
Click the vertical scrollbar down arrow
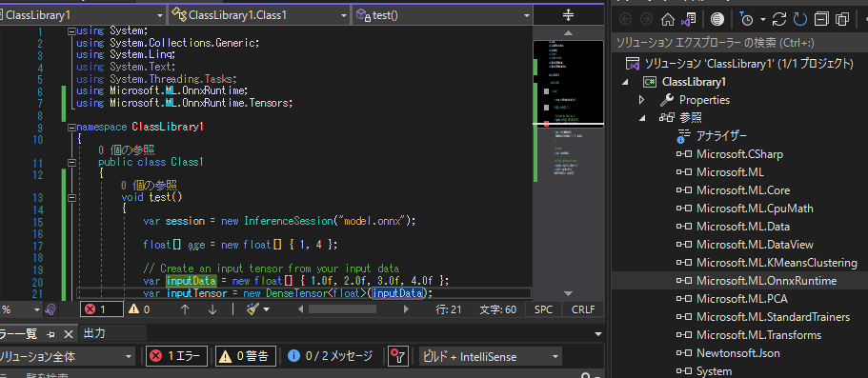(568, 293)
